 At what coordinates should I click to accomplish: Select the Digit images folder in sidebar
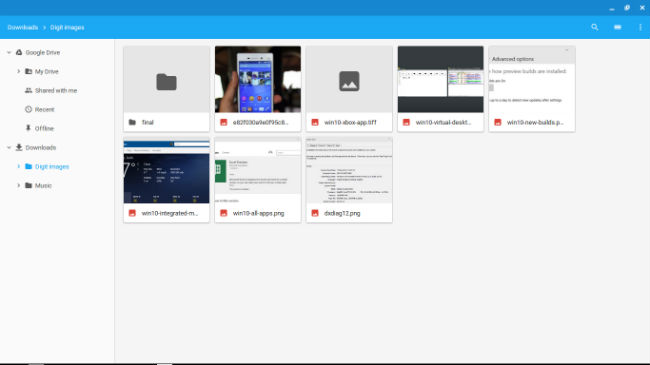[x=52, y=166]
